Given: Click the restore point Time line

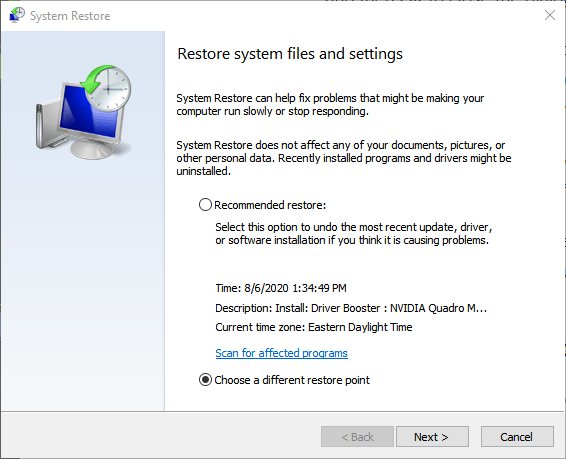Looking at the screenshot, I should point(281,288).
